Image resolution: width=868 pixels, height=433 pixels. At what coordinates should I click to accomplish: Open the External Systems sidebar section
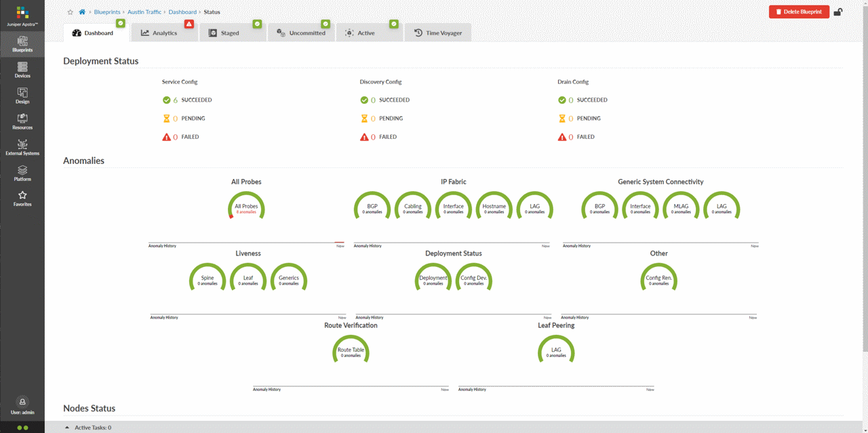pyautogui.click(x=22, y=147)
